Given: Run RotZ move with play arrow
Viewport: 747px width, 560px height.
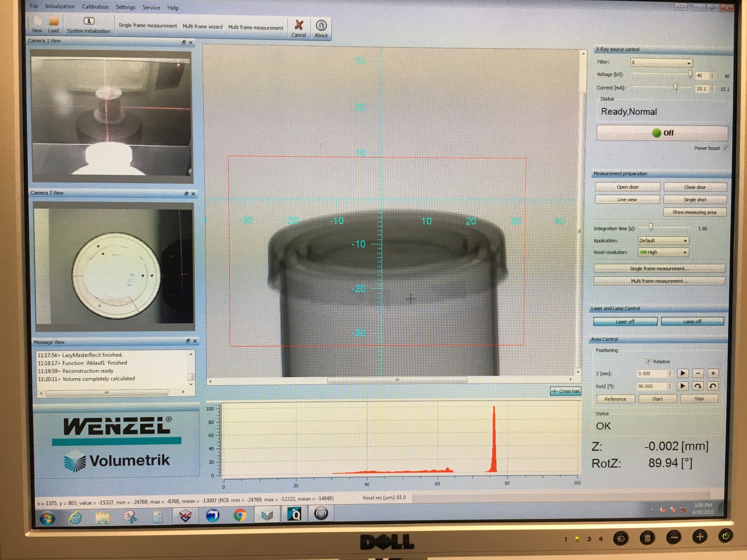Looking at the screenshot, I should (683, 386).
